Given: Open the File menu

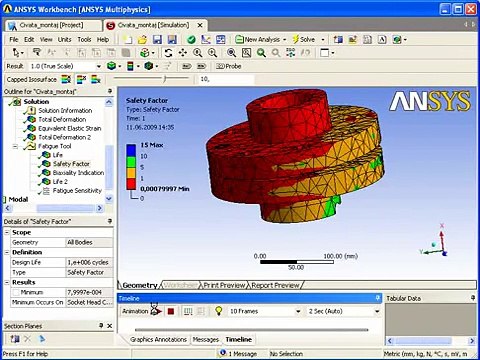Looking at the screenshot, I should tap(14, 40).
